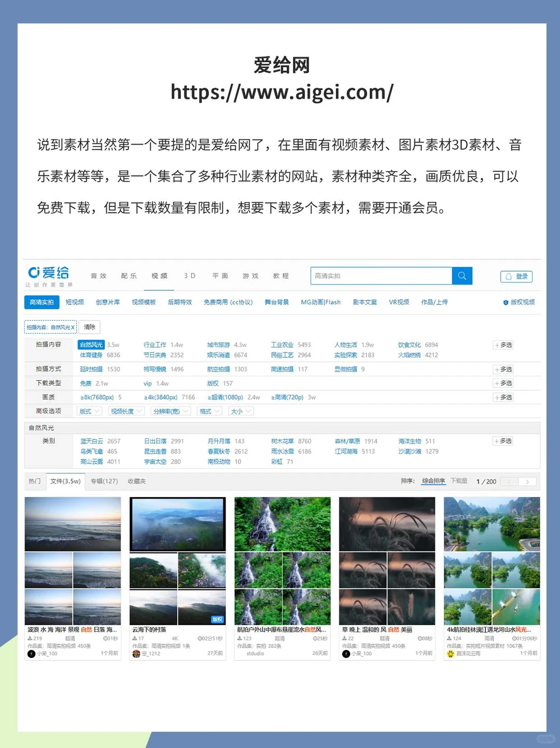Open the 格式 dropdown
The image size is (560, 748).
click(209, 411)
